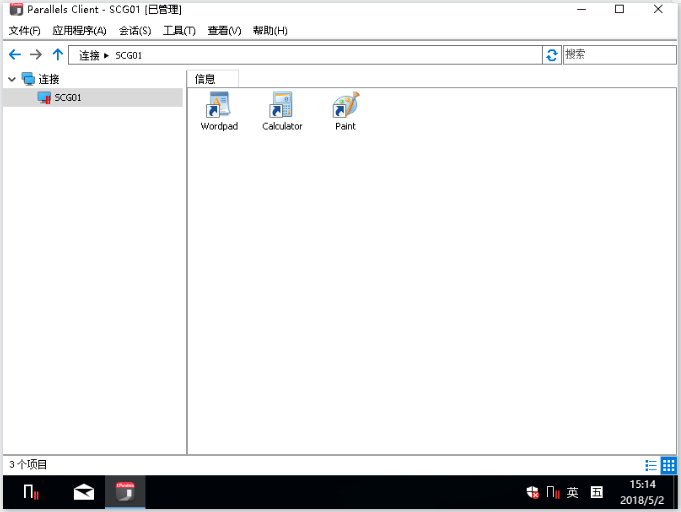This screenshot has height=512, width=681.
Task: Switch to icon grid view
Action: (x=668, y=465)
